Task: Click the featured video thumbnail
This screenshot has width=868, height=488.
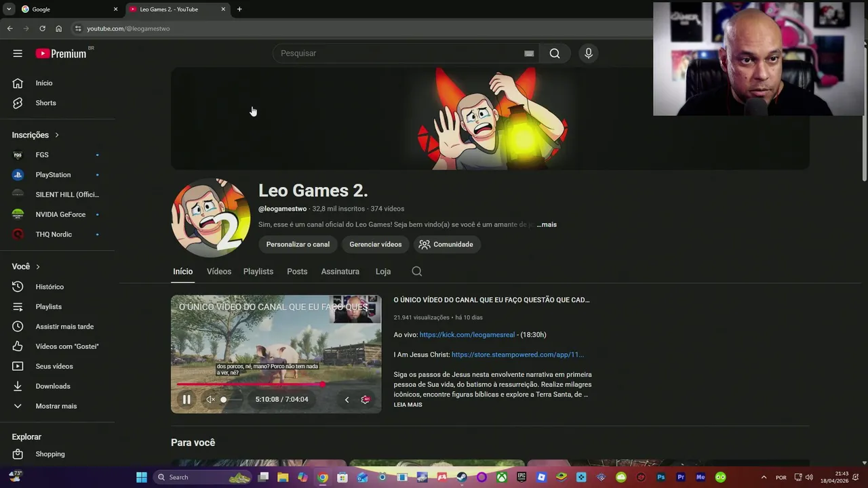Action: click(x=276, y=354)
